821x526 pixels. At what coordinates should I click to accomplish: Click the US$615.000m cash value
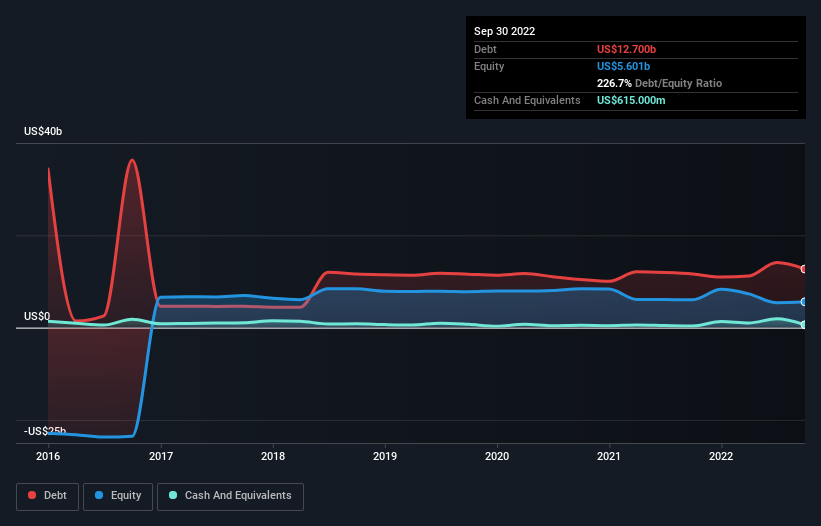tap(631, 100)
